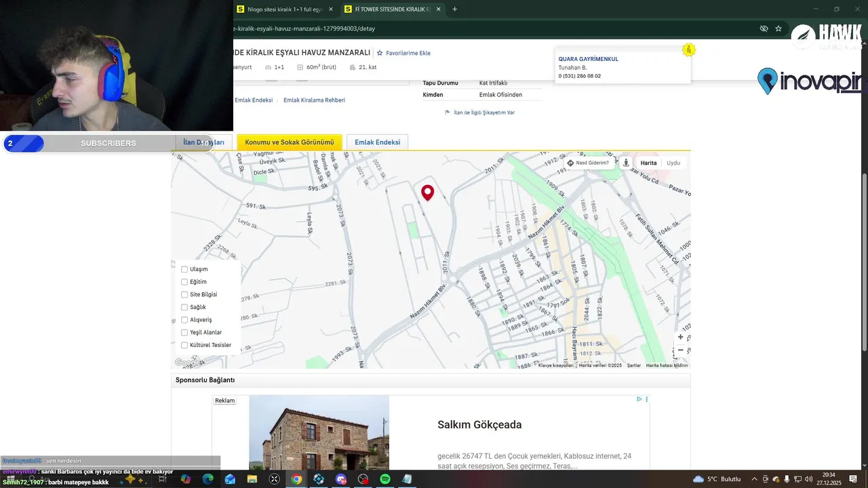Enable the Ulaşım checkbox
Screen dimensions: 868x488
(x=184, y=269)
